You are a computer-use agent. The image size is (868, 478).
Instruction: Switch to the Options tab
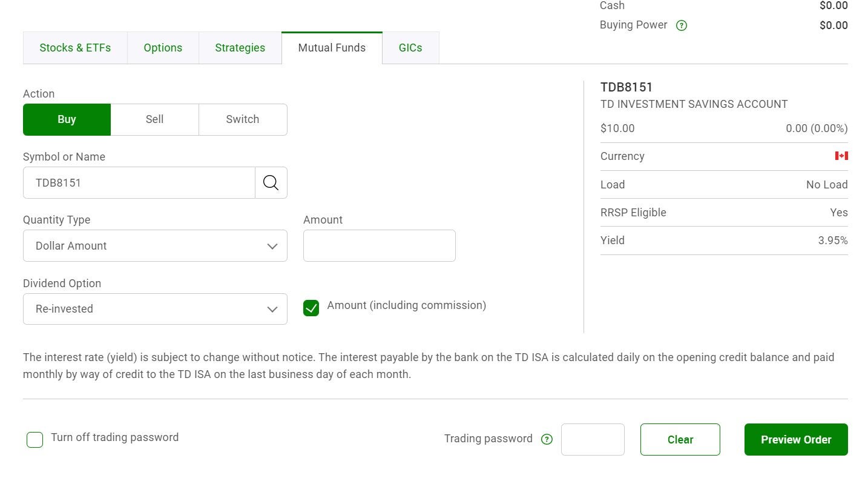tap(163, 47)
